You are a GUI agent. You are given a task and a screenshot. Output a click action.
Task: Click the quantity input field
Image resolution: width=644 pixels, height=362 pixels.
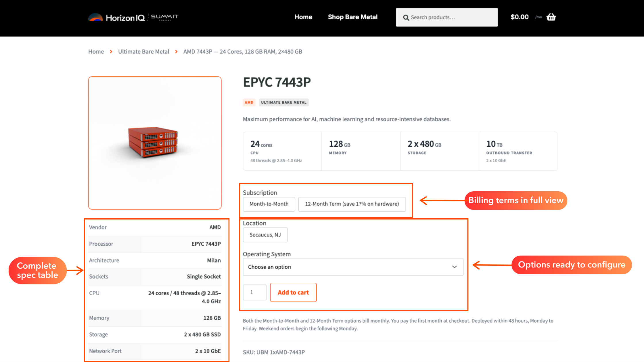tap(254, 292)
